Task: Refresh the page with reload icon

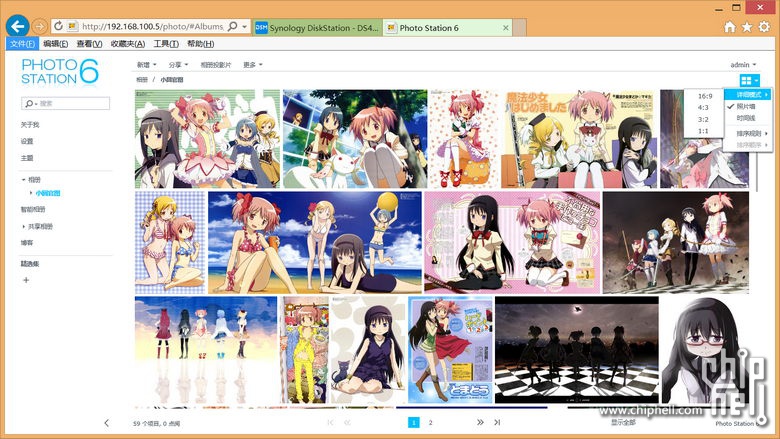Action: 58,26
